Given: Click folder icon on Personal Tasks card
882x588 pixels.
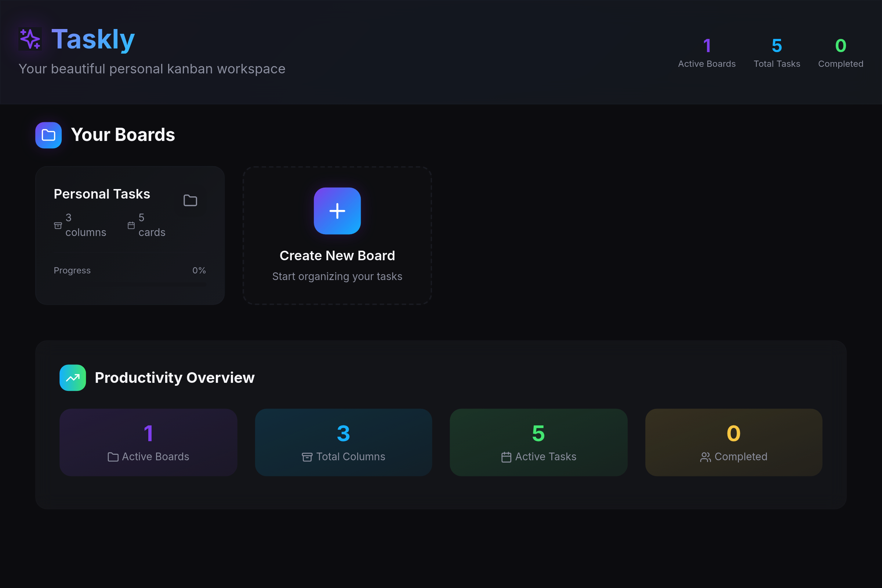Looking at the screenshot, I should pos(190,201).
